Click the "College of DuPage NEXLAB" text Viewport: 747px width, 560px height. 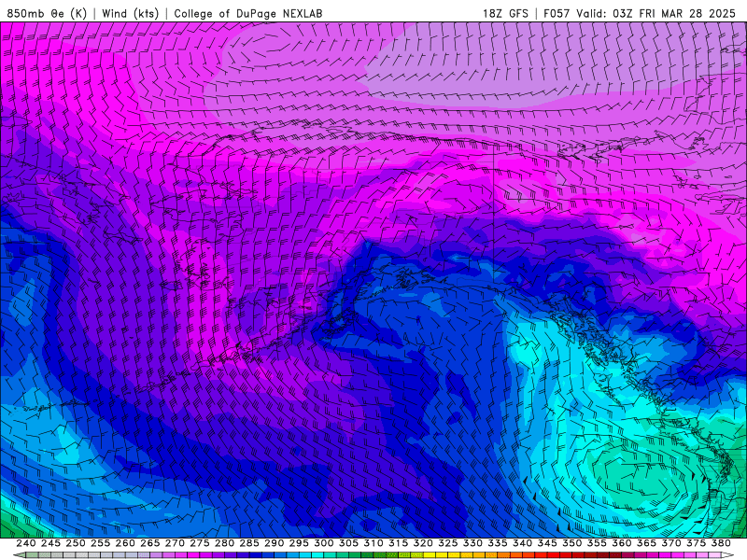pyautogui.click(x=248, y=13)
